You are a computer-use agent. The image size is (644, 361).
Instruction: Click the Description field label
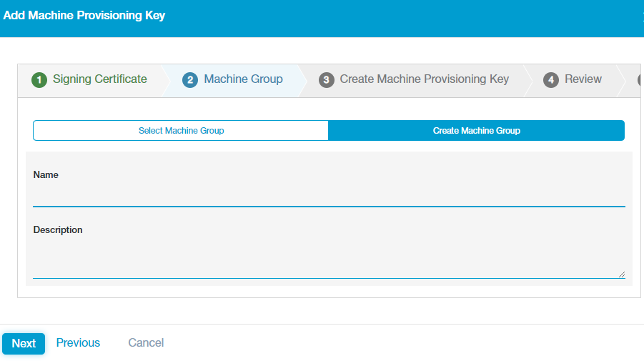[58, 230]
